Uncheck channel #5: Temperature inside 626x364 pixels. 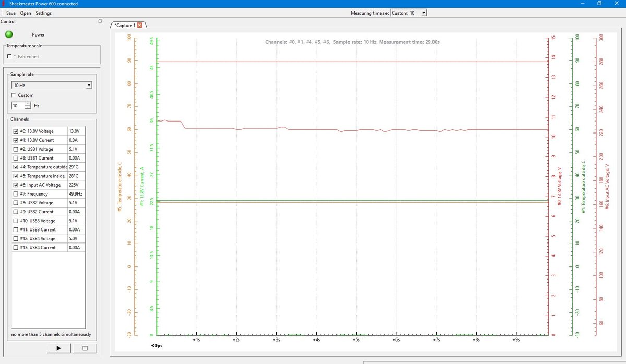(15, 176)
